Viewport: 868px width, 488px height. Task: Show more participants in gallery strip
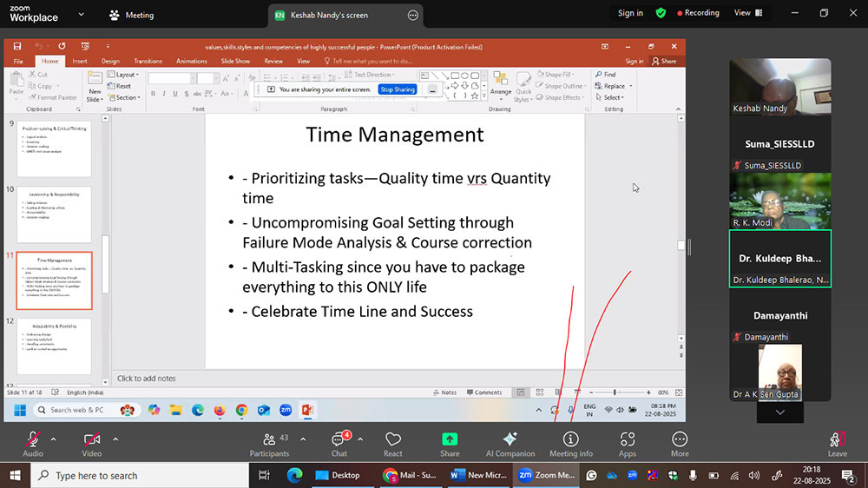coord(780,412)
